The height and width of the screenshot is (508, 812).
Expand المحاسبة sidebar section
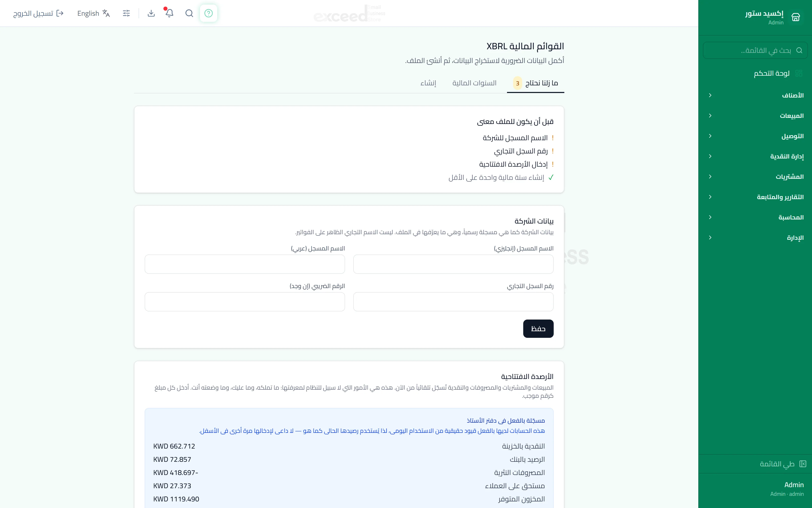tap(755, 217)
